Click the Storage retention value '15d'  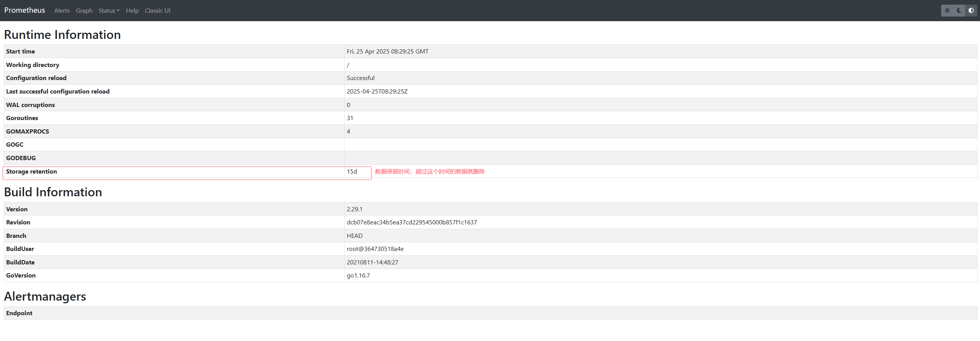[x=352, y=172]
